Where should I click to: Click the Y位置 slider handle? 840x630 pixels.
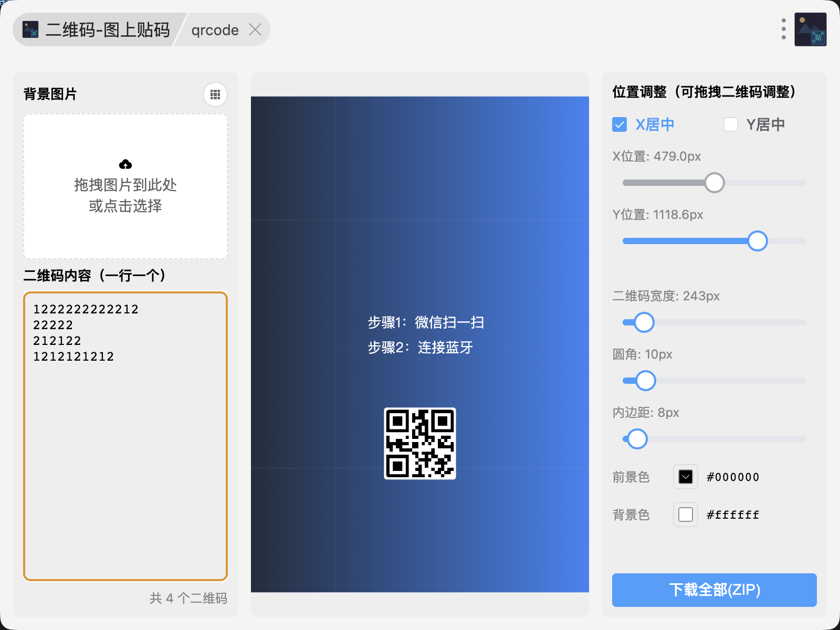757,241
